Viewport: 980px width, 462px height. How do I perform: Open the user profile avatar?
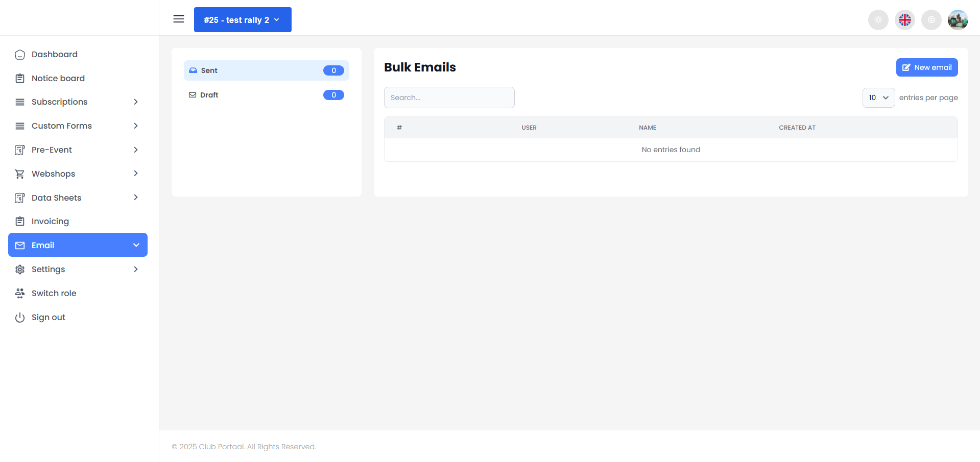(x=958, y=20)
